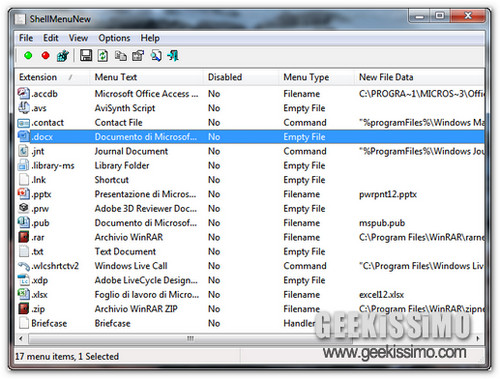Click the .wlcshrtctv2 phone icon
Screen dimensions: 500x379
point(24,266)
